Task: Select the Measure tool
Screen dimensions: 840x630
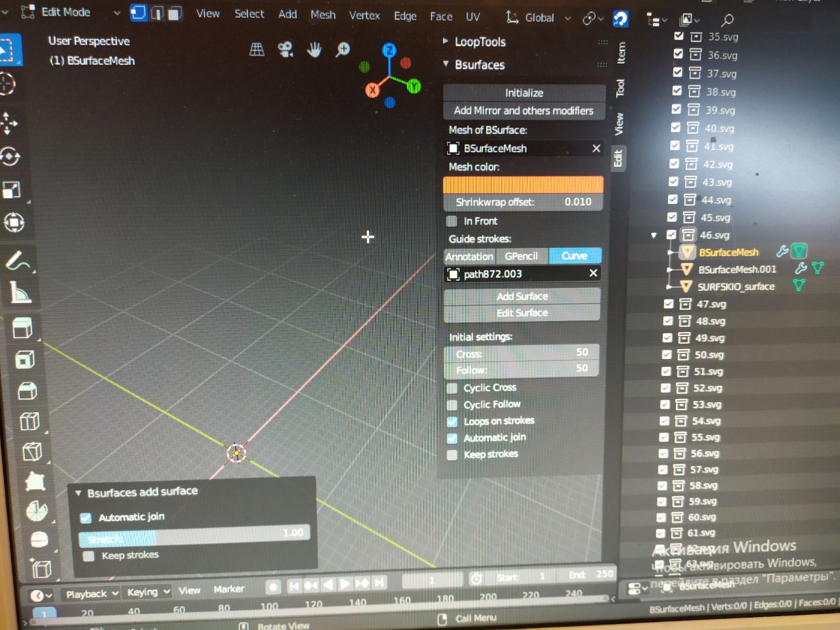Action: tap(20, 293)
